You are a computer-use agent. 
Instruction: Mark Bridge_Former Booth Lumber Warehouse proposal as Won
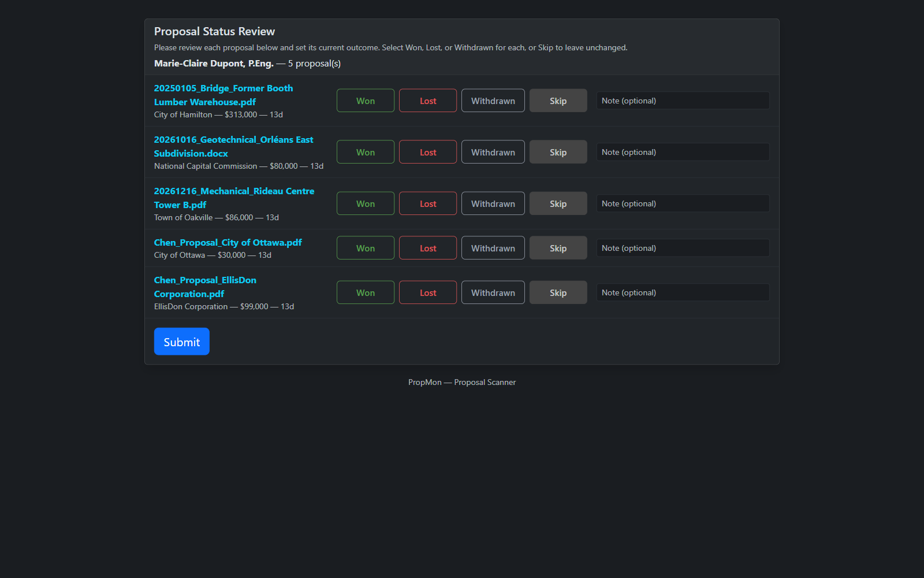pyautogui.click(x=365, y=101)
